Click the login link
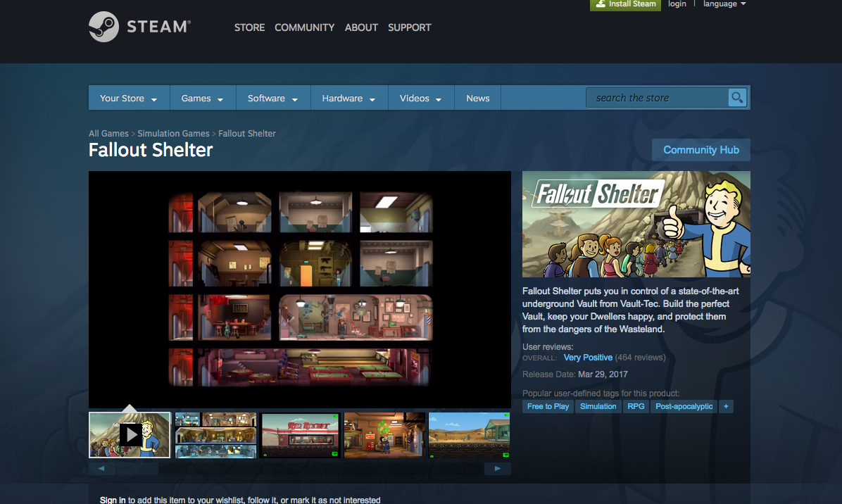The image size is (842, 504). click(677, 4)
